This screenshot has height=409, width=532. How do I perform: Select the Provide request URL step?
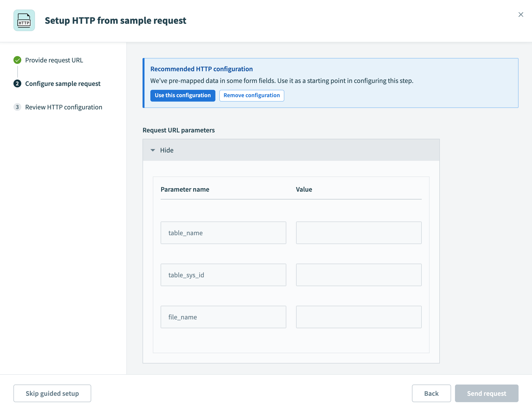(x=54, y=60)
